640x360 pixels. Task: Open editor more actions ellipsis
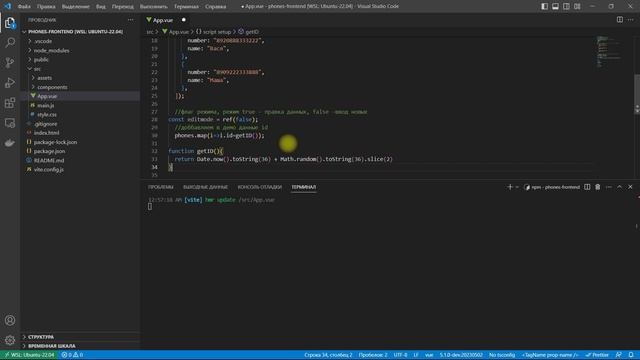(x=631, y=20)
